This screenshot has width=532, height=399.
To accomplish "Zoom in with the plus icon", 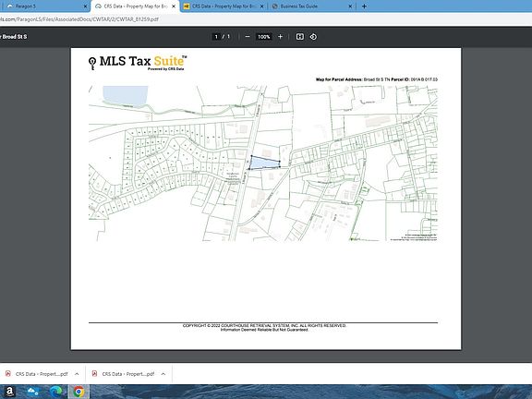I will point(280,37).
